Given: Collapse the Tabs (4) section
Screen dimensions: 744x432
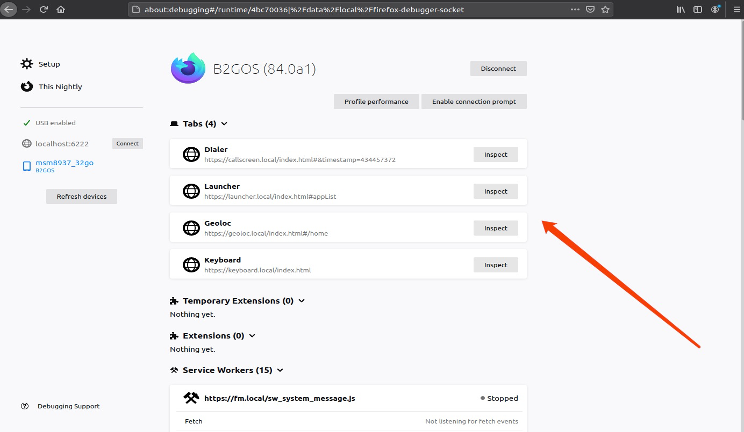Looking at the screenshot, I should click(x=224, y=124).
